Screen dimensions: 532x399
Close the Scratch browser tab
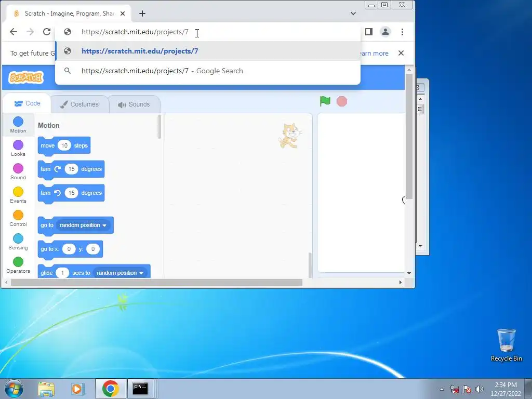click(123, 14)
